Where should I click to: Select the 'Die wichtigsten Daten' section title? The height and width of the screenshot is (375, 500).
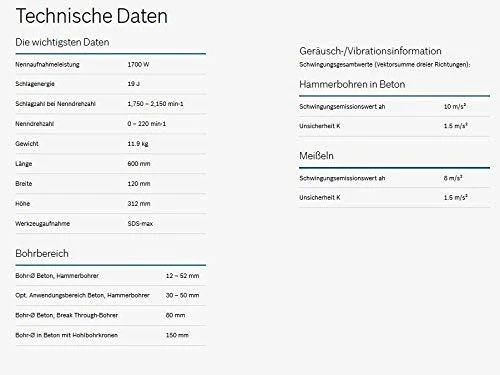62,42
